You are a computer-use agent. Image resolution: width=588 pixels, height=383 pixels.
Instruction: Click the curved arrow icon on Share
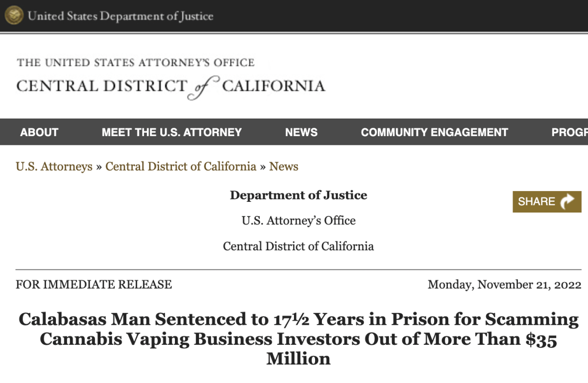[567, 202]
